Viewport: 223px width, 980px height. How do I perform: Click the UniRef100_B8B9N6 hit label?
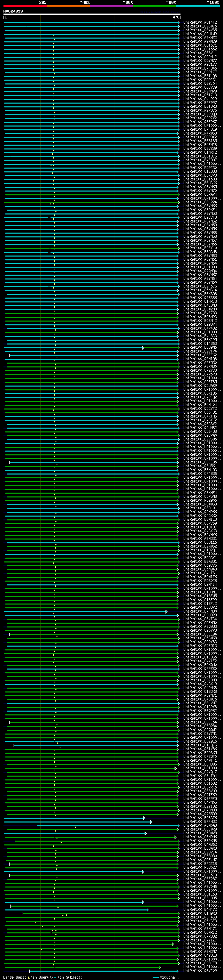click(200, 347)
